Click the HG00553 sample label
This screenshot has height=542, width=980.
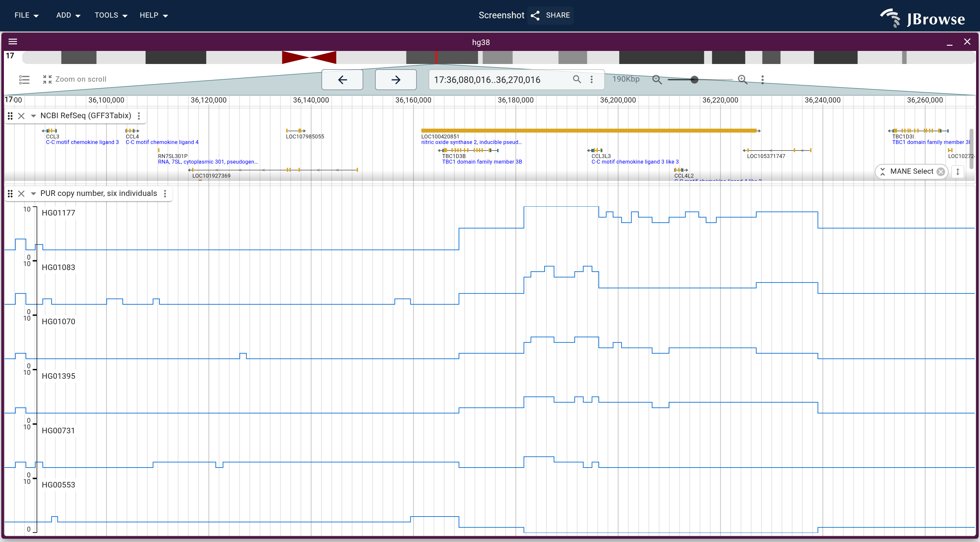[x=58, y=485]
